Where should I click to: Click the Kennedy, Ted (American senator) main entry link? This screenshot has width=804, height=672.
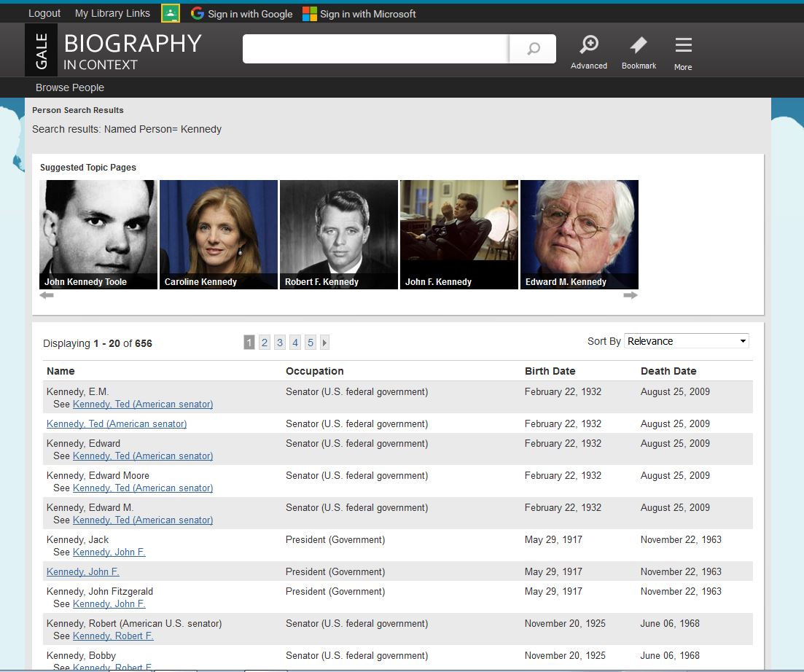coord(117,424)
